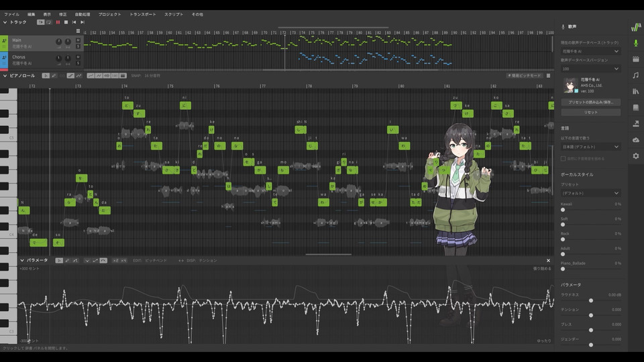Select direct pitch edit tool in piano roll
This screenshot has height=362, width=644.
click(70, 76)
